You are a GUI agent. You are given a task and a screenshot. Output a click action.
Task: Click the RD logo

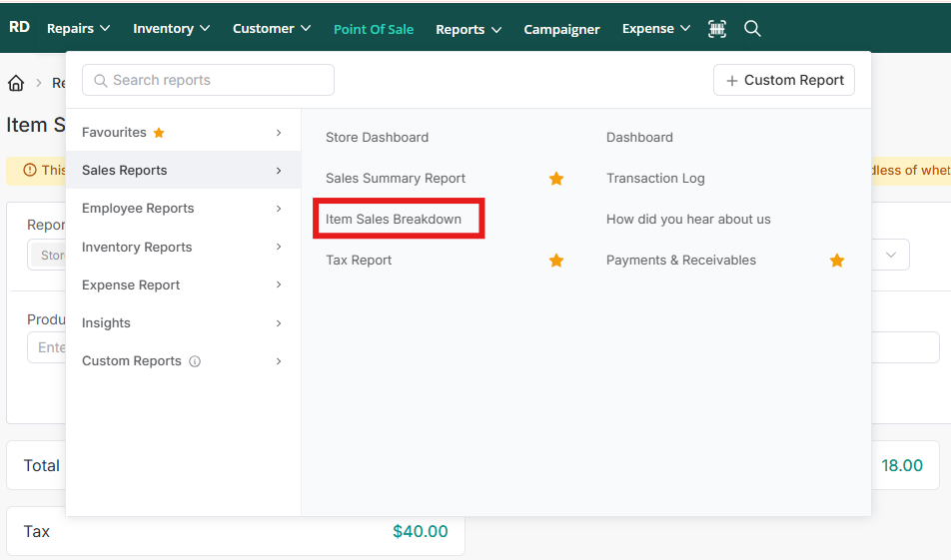tap(19, 27)
